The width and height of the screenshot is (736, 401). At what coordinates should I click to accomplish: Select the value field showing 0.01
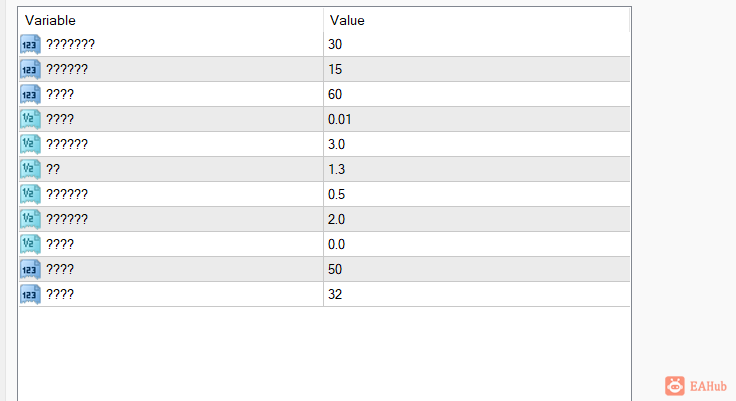tap(476, 119)
